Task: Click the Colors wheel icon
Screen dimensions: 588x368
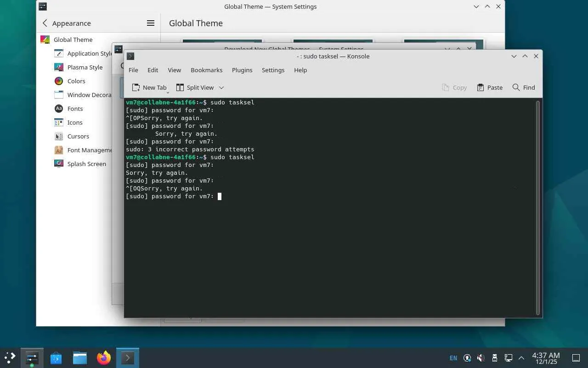Action: click(x=59, y=81)
